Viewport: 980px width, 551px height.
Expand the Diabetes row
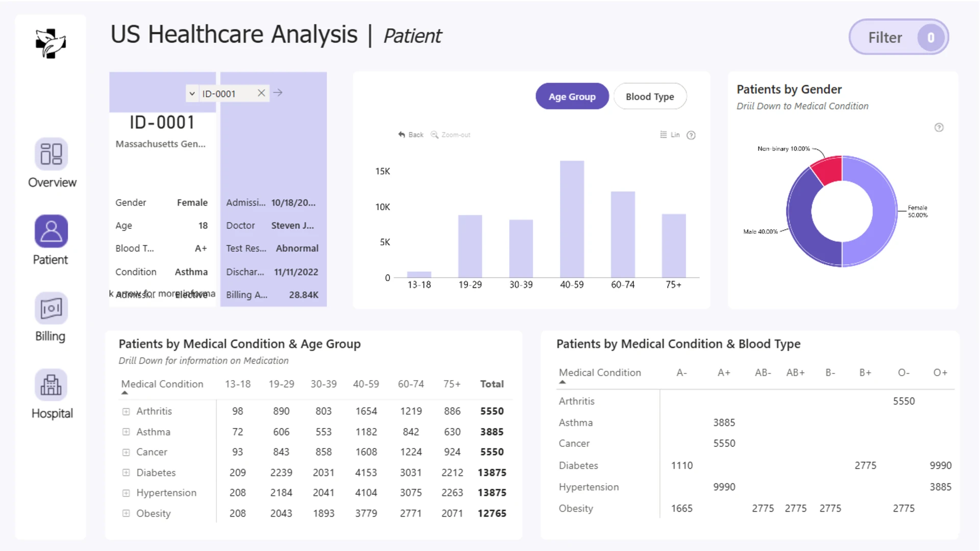pyautogui.click(x=126, y=472)
